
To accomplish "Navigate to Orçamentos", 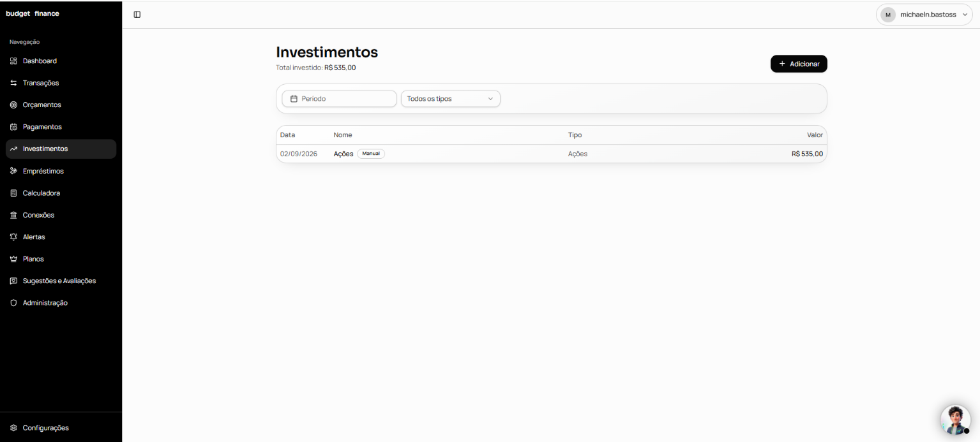I will click(x=61, y=105).
